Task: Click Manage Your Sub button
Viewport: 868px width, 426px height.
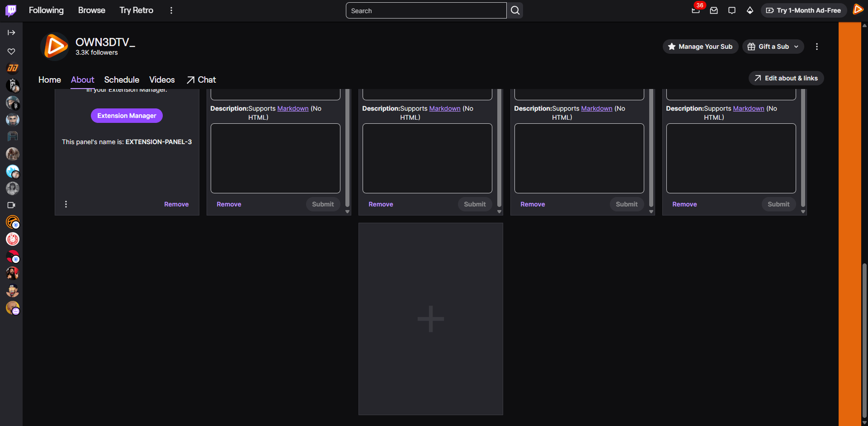Action: (701, 47)
